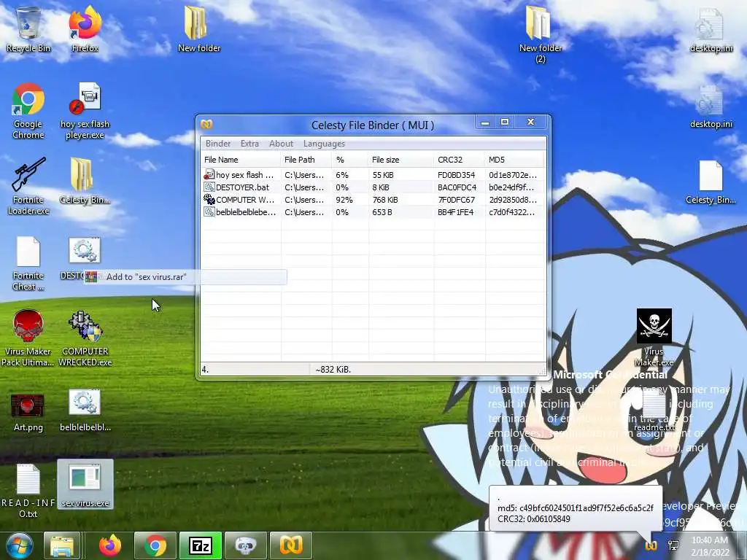Sort by the CRC32 column header
Viewport: 747px width, 560px height.
tap(460, 160)
